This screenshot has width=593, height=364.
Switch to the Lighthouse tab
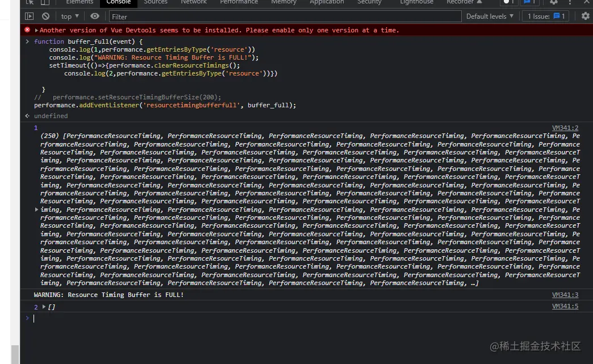coord(416,2)
